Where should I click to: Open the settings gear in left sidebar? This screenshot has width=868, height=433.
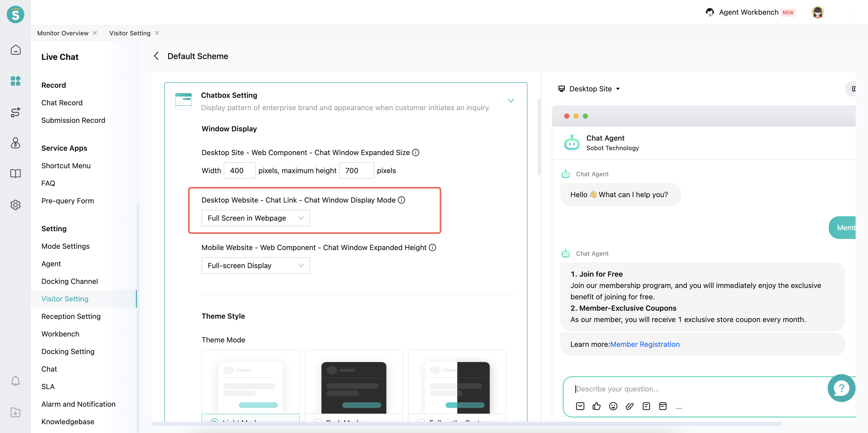click(16, 205)
